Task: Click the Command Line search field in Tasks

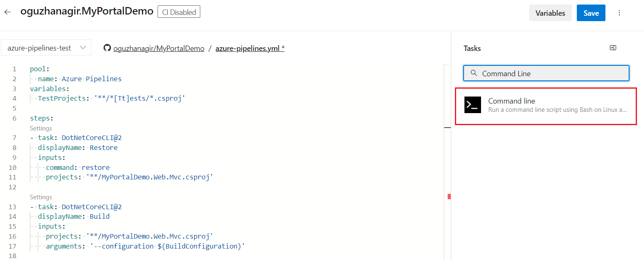Action: [x=546, y=73]
